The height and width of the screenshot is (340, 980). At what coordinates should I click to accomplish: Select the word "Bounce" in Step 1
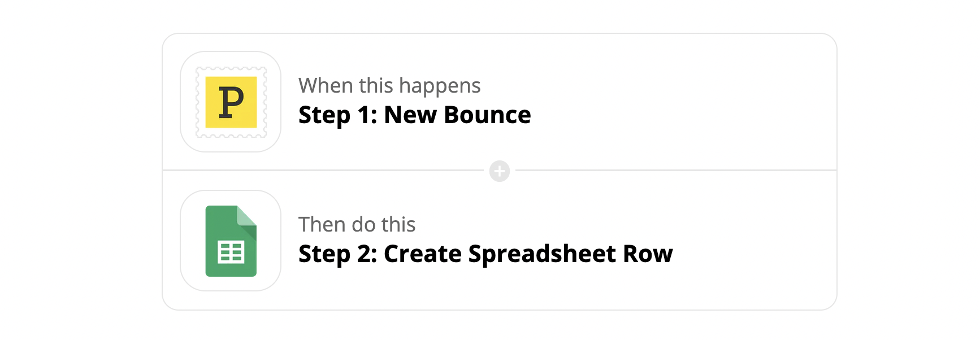(x=487, y=115)
